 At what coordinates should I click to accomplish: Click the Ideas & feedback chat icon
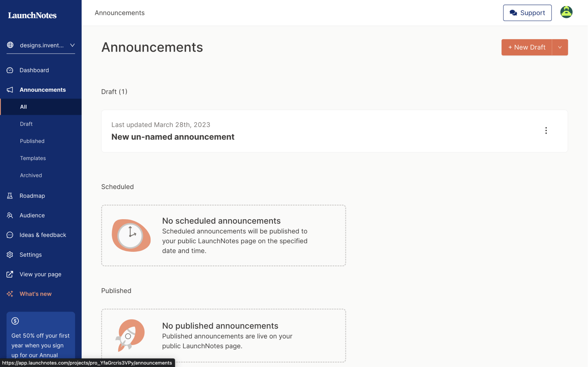10,235
